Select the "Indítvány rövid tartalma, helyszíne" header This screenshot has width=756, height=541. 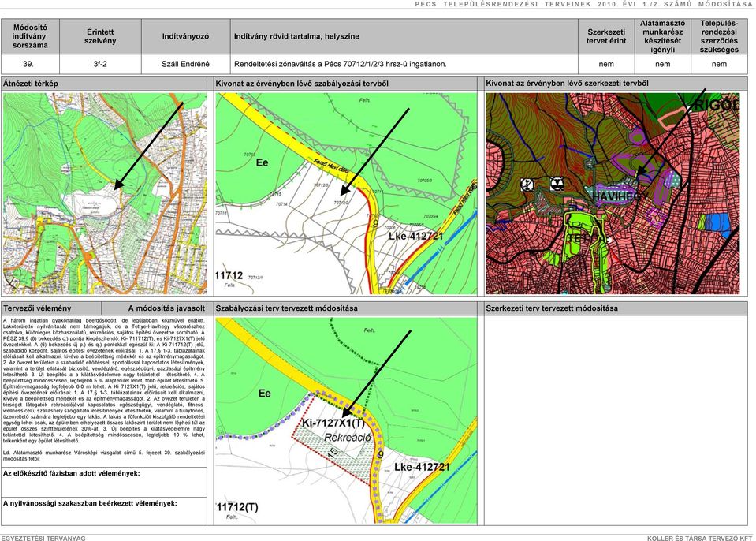404,36
